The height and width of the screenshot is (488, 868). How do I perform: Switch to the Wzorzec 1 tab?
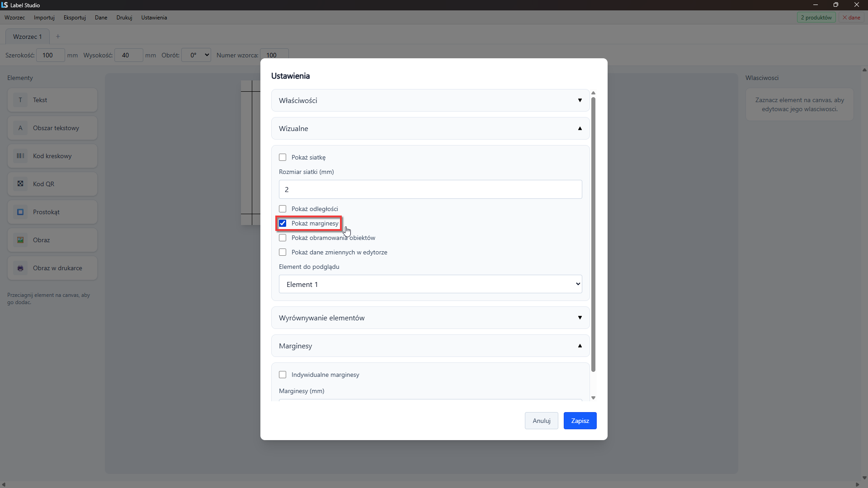(x=28, y=37)
